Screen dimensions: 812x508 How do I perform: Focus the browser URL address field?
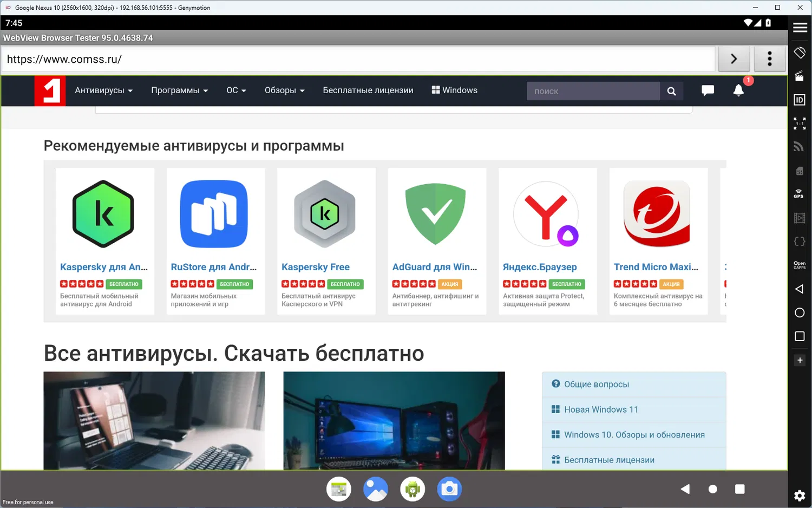point(358,59)
